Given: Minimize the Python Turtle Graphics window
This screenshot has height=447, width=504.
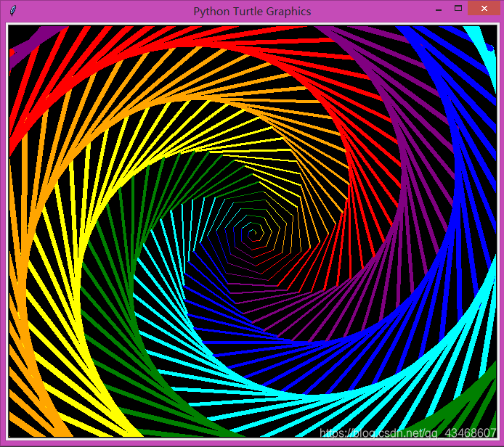Looking at the screenshot, I should (x=439, y=9).
